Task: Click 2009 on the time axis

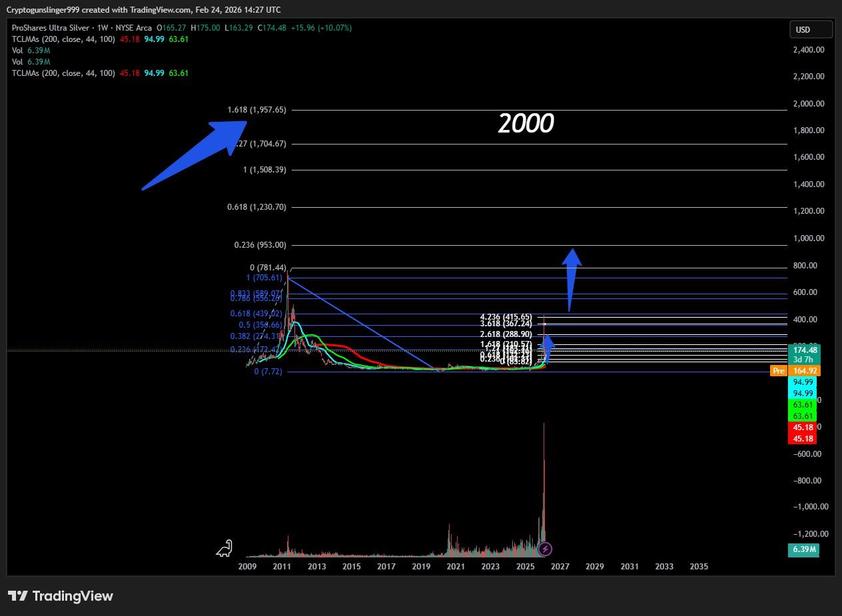Action: pos(247,567)
